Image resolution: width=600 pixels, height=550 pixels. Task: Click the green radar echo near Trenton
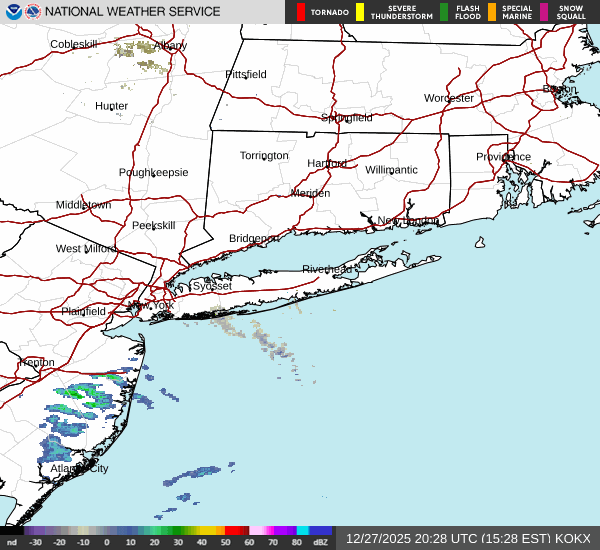click(x=75, y=394)
